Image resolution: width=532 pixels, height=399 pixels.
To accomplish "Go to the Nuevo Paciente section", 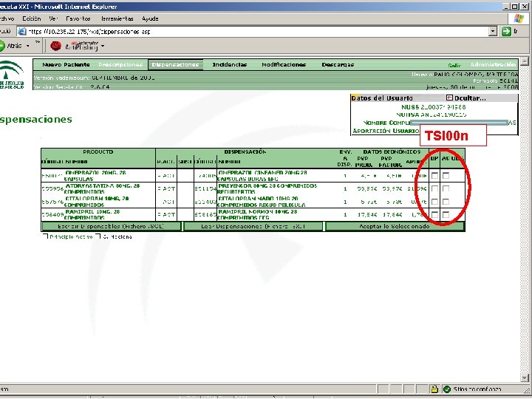I will point(66,64).
